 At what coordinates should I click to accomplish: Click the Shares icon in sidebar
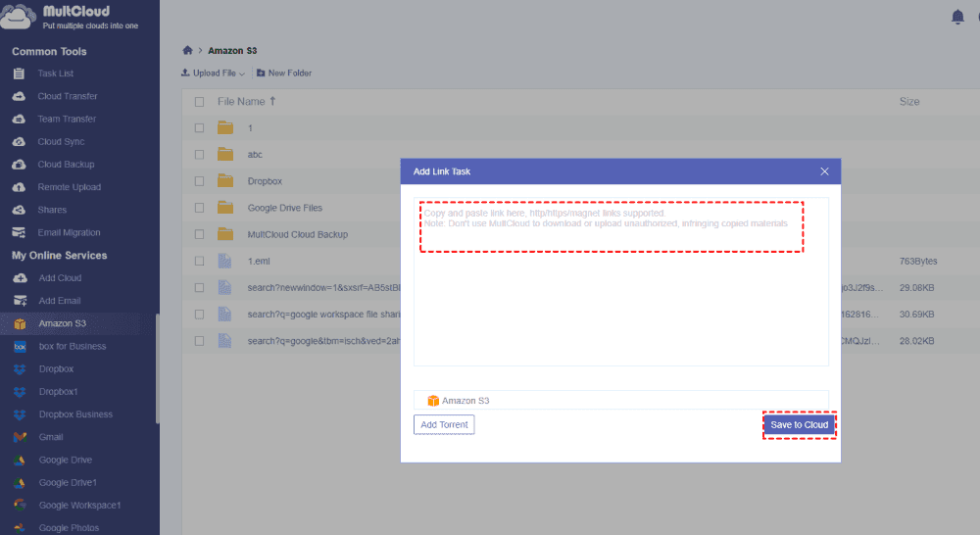(x=19, y=210)
